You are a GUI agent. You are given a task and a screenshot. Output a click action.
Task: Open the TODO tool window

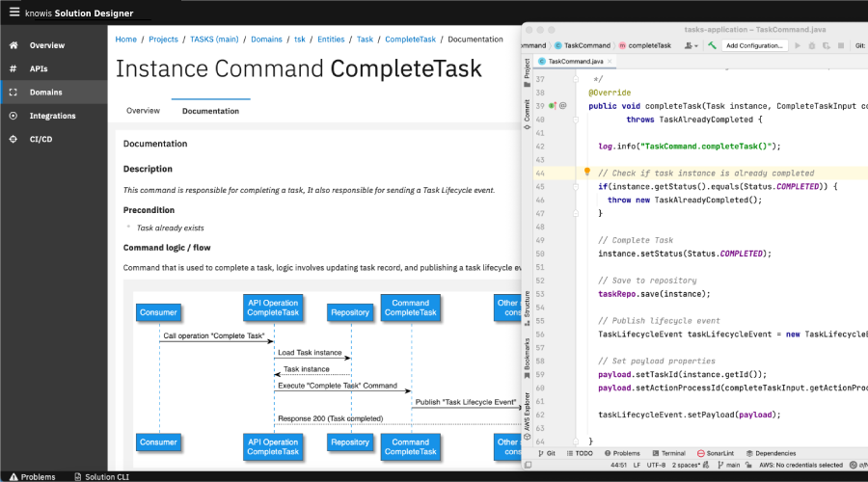(x=581, y=453)
